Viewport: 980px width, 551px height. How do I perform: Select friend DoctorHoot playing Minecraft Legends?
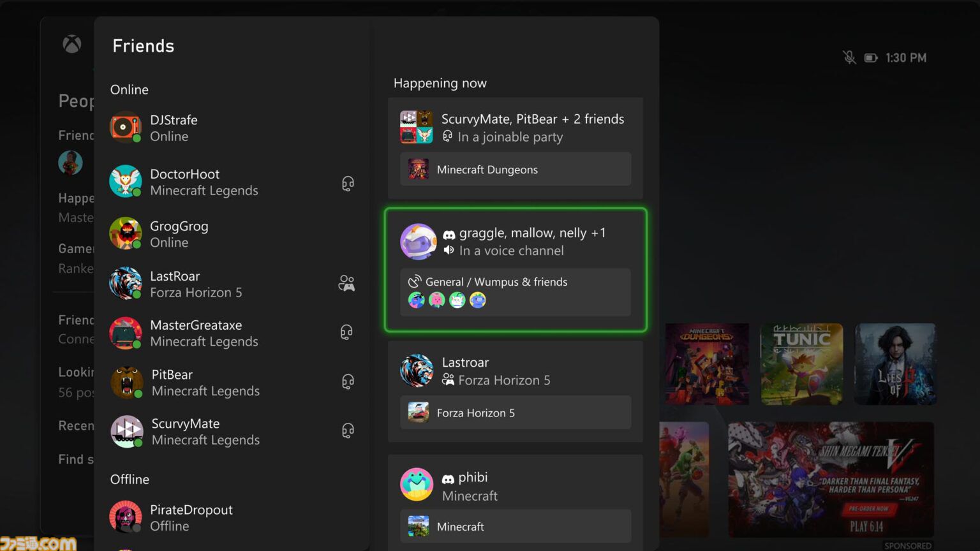tap(234, 182)
